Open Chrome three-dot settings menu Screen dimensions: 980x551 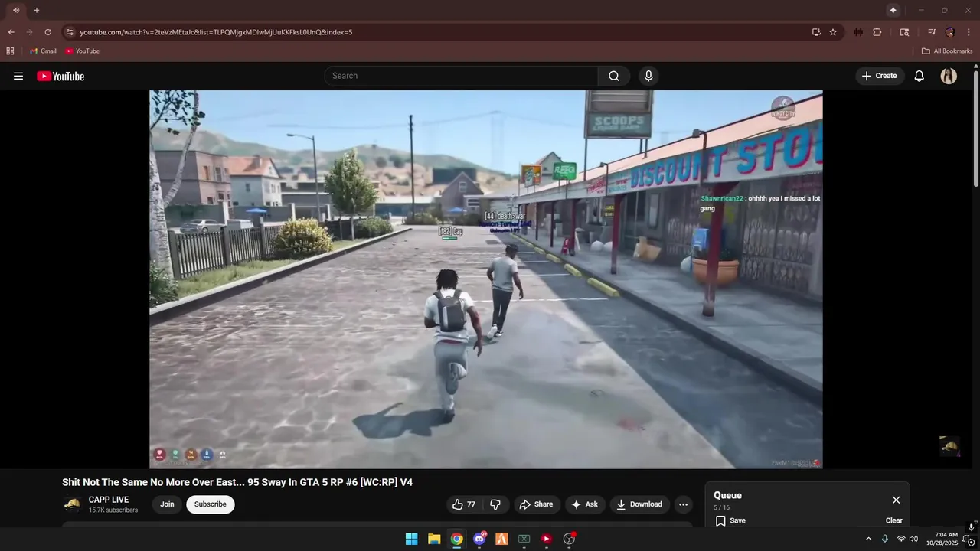(969, 32)
